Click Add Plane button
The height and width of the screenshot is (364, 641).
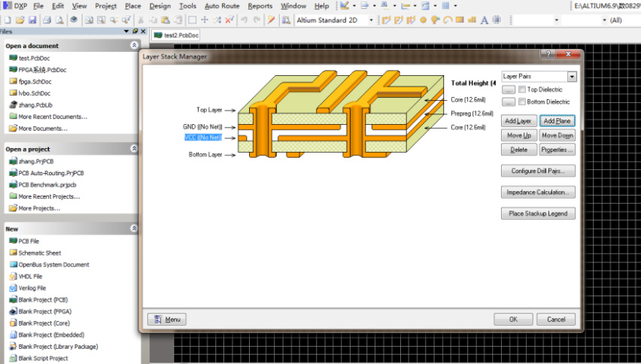coord(557,121)
